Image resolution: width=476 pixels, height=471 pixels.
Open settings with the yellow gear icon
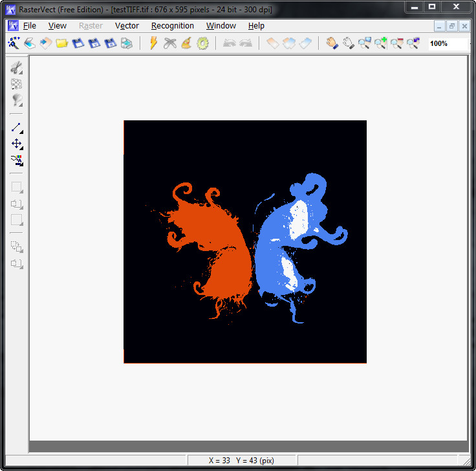203,43
